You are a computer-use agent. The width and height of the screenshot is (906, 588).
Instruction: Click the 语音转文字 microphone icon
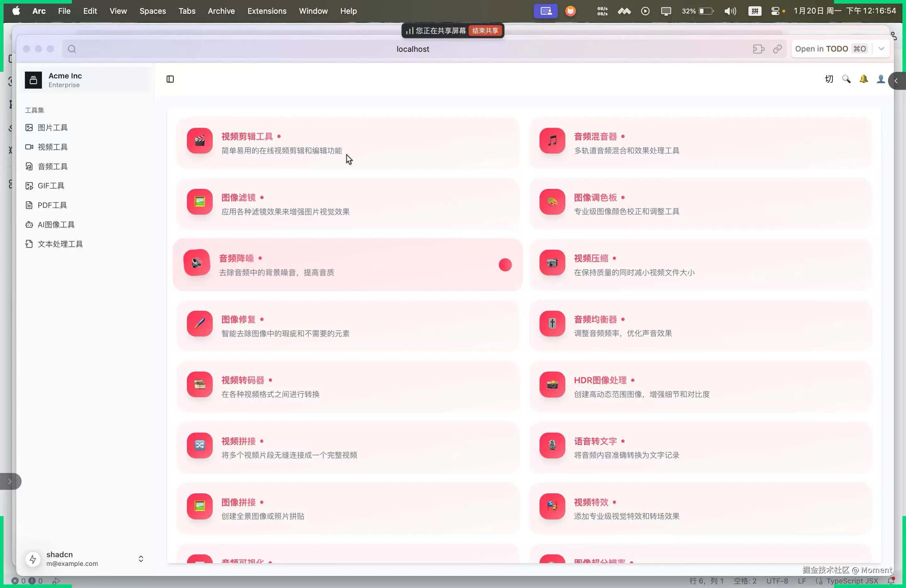click(x=552, y=445)
